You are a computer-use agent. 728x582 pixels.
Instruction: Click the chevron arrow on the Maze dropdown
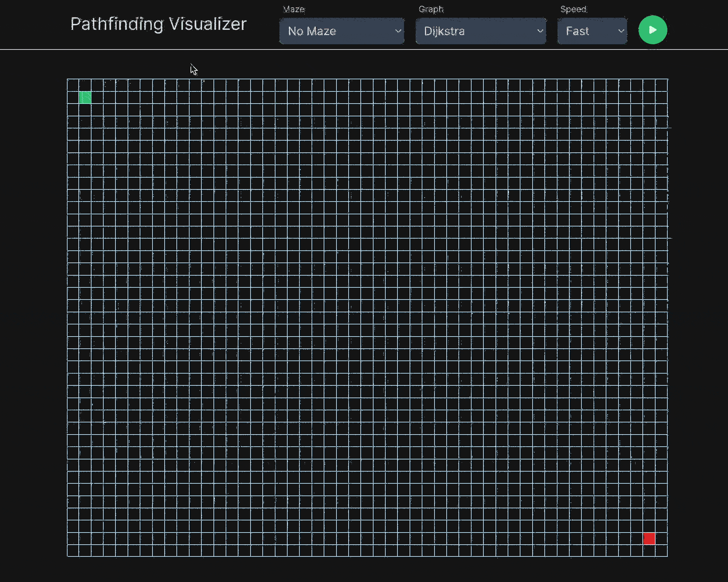(398, 31)
